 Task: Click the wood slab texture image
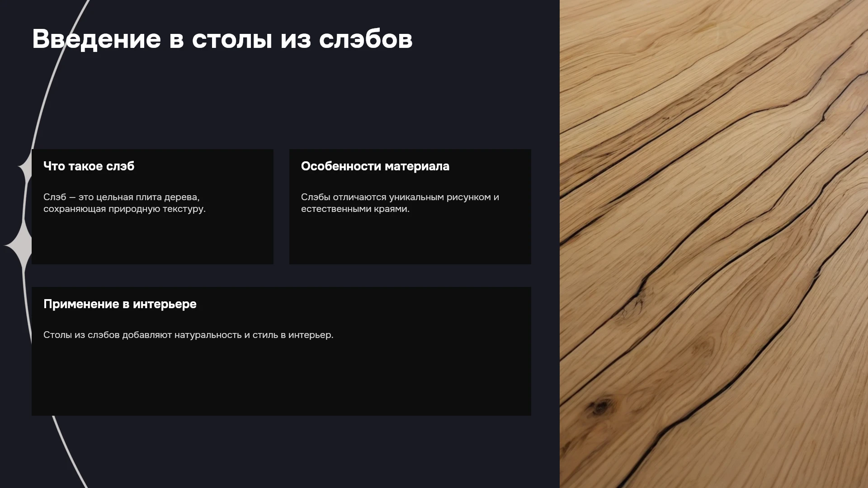click(714, 244)
